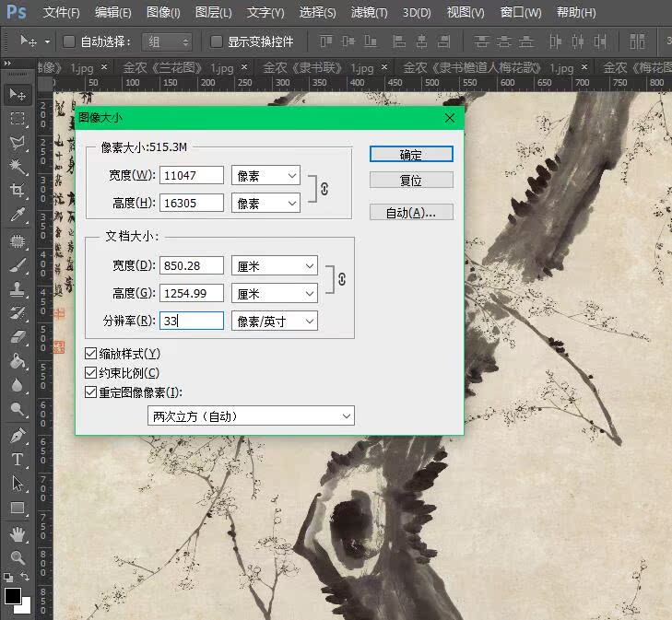Open the 窗口(W) menu
672x620 pixels.
tap(520, 12)
